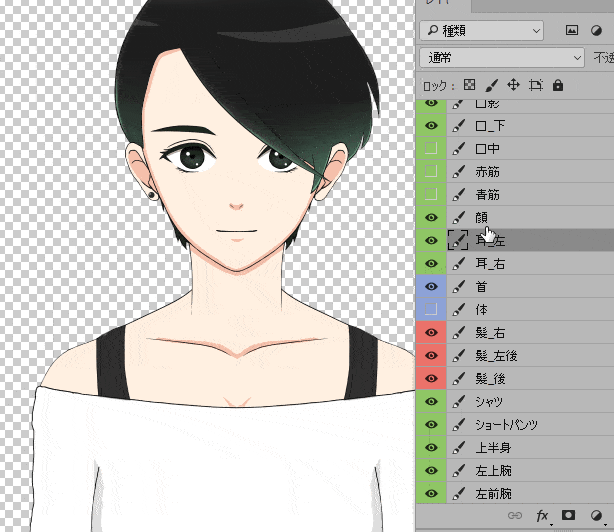Show the hidden 赤筋 layer
Viewport: 614px width, 532px height.
[431, 171]
